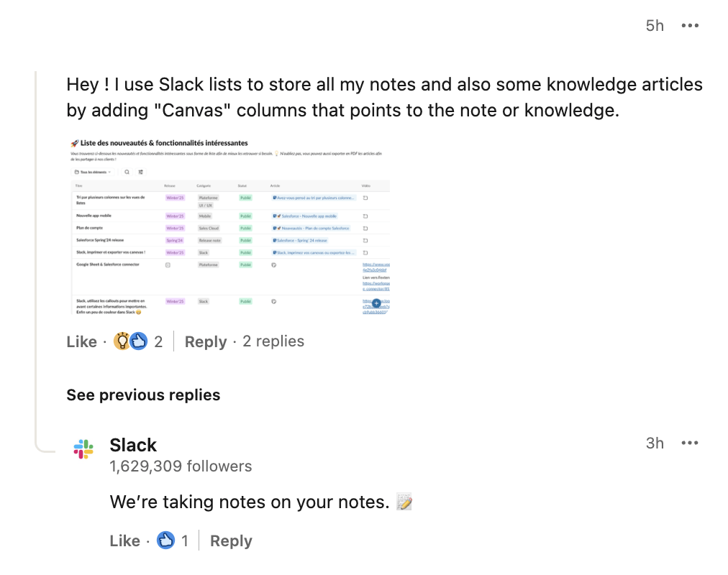
Task: Open the options menu on Slack's 3h reply
Action: (x=689, y=443)
